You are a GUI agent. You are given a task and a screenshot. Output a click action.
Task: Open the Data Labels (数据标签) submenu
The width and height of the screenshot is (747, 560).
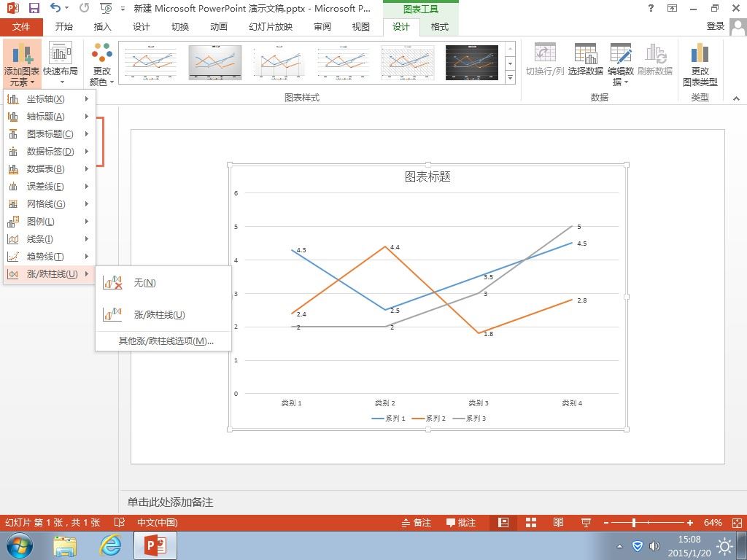click(49, 152)
